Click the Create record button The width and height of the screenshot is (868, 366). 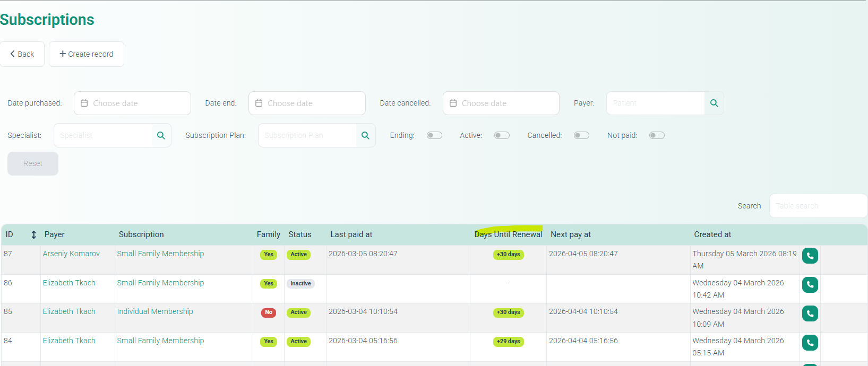tap(87, 54)
